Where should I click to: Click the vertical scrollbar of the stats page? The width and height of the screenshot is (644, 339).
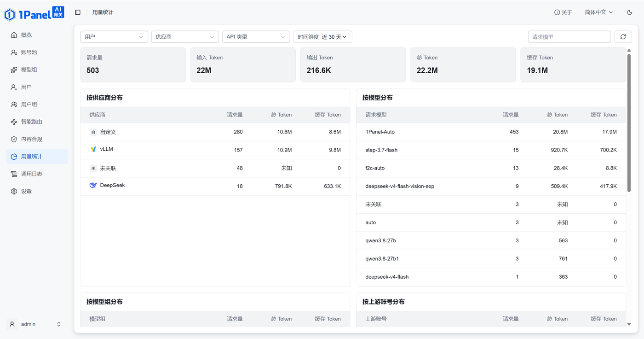629,123
